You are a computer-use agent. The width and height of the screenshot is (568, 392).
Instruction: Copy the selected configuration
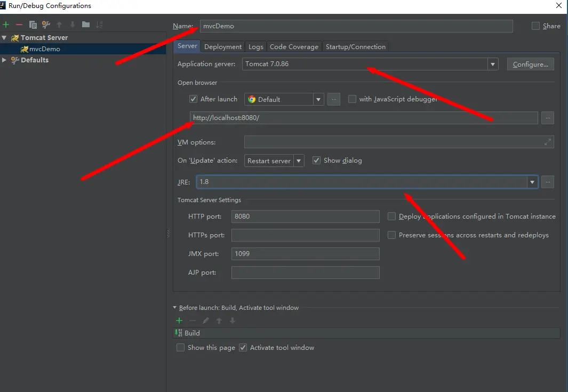point(33,25)
